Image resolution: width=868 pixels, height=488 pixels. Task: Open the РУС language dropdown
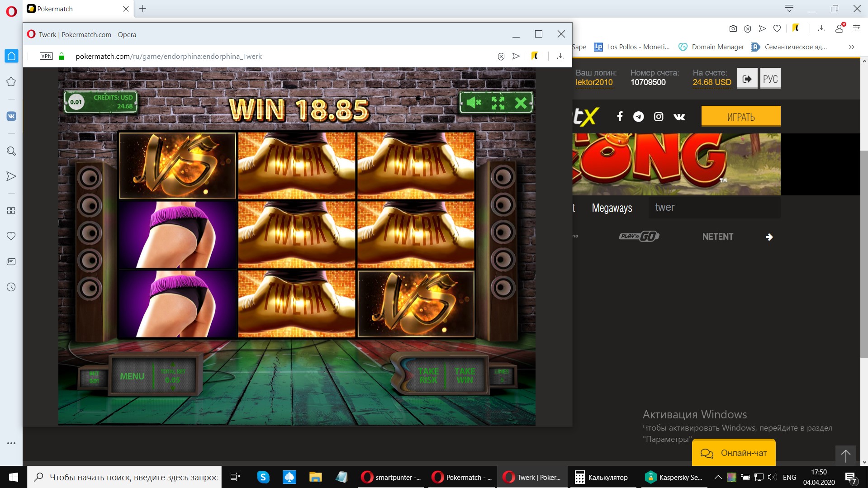coord(770,79)
